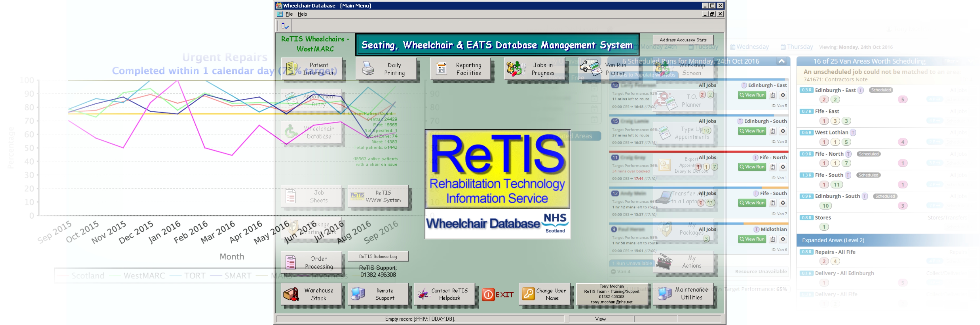This screenshot has width=980, height=325.
Task: Open the Help menu
Action: pyautogui.click(x=302, y=14)
